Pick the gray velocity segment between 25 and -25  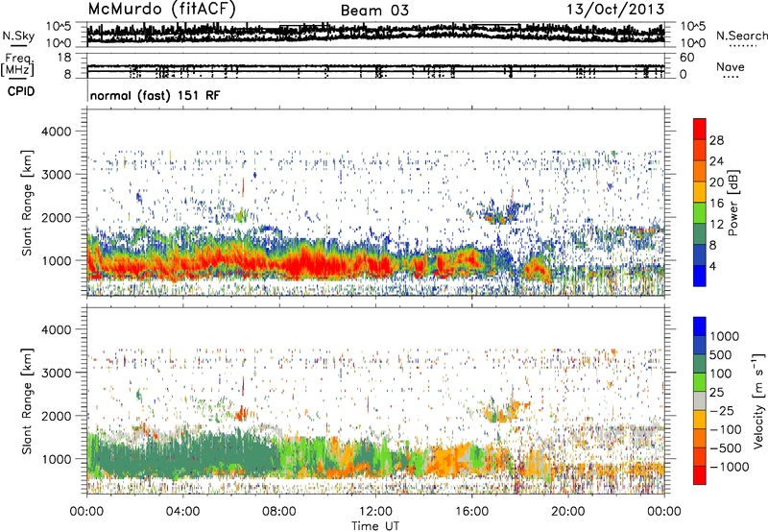pyautogui.click(x=700, y=400)
